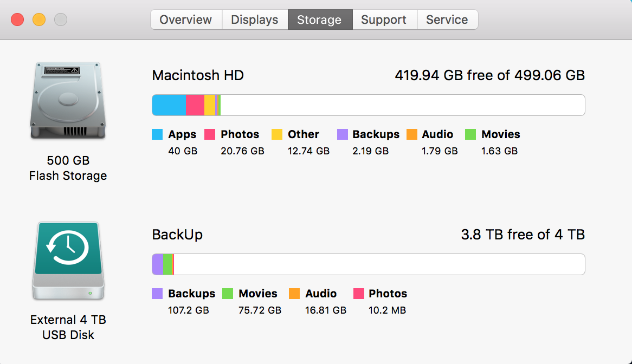
Task: Click the Apps label for Macintosh HD
Action: coord(182,134)
